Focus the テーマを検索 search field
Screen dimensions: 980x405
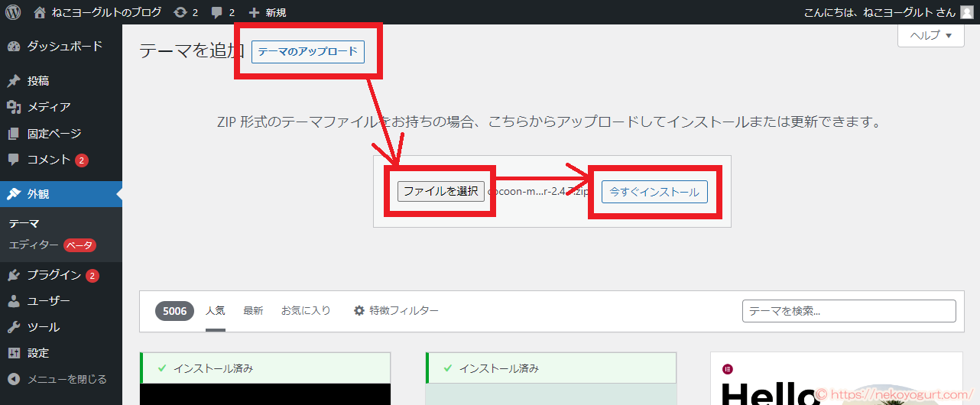[x=849, y=311]
